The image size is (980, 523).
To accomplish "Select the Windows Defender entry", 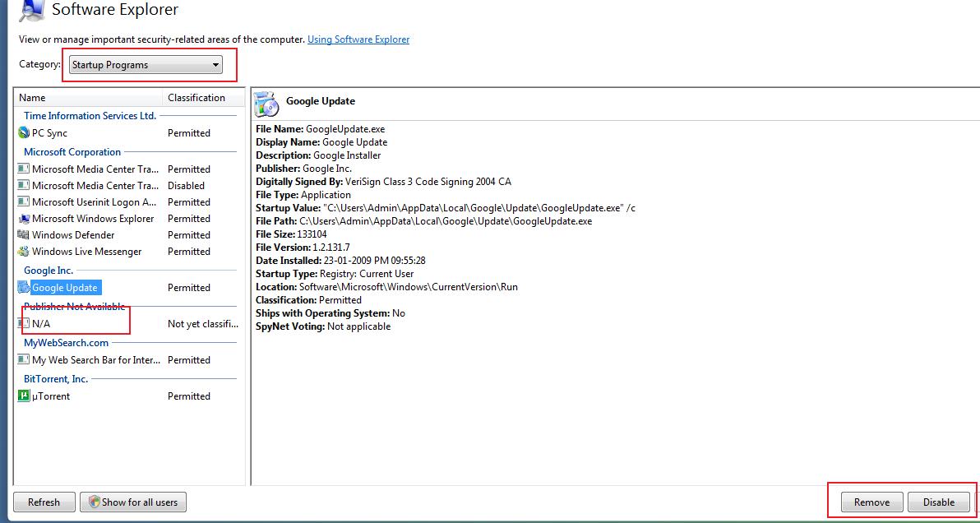I will pos(73,235).
